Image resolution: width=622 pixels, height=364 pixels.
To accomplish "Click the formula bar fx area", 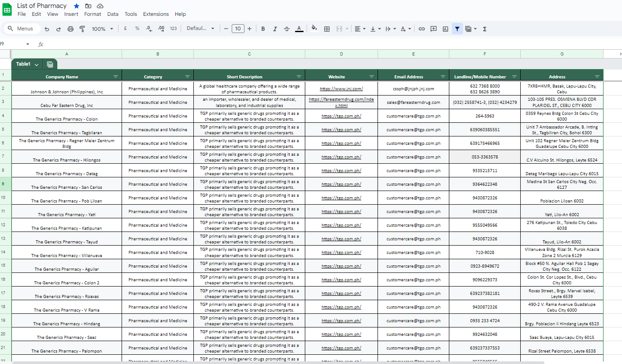I will [x=41, y=44].
